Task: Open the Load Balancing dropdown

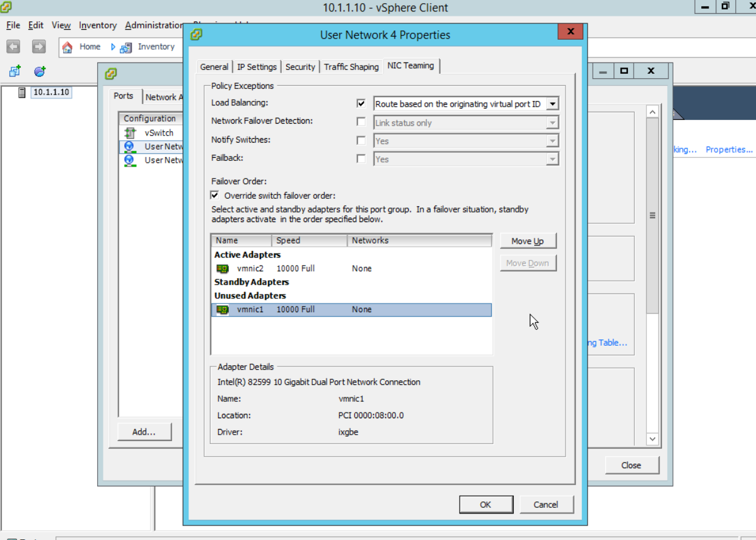Action: pyautogui.click(x=552, y=103)
